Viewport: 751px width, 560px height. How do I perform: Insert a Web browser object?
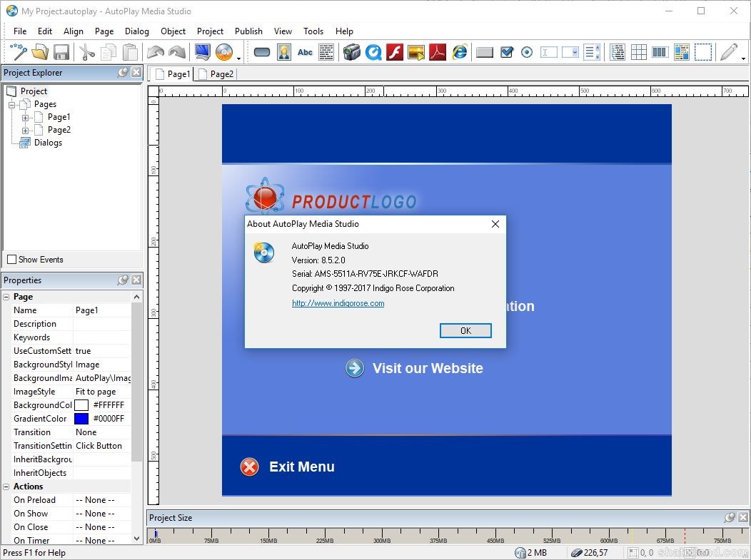pyautogui.click(x=459, y=51)
